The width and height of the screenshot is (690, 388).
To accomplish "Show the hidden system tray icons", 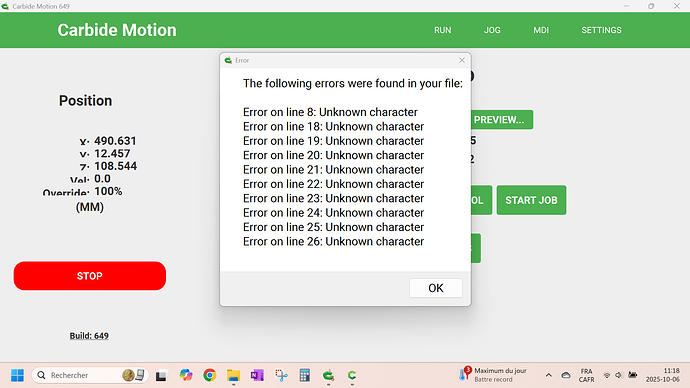I will (548, 375).
